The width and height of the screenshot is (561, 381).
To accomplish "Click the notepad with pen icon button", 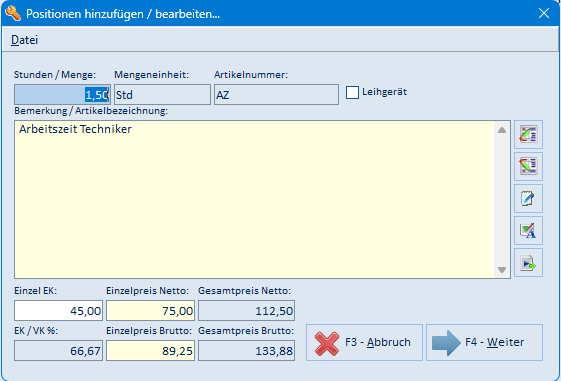I will click(x=528, y=199).
